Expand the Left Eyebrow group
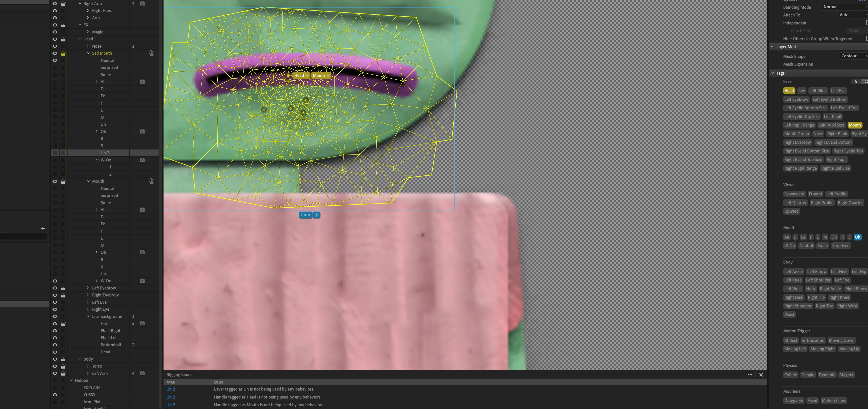This screenshot has width=868, height=409. [x=88, y=288]
